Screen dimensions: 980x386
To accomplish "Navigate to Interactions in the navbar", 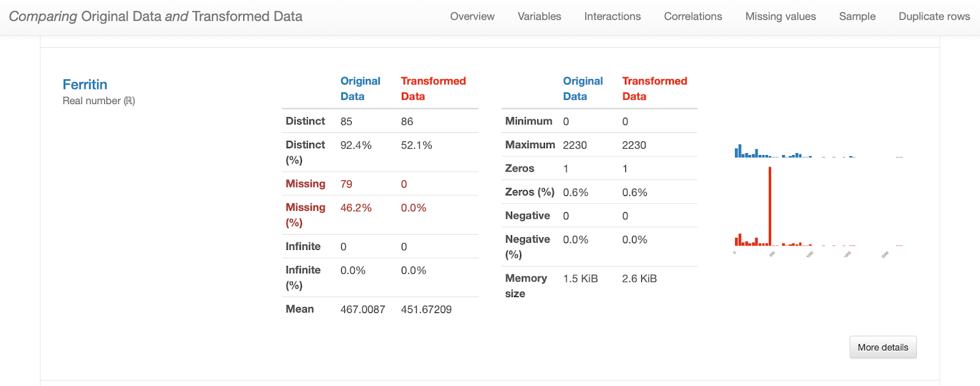I will coord(612,17).
